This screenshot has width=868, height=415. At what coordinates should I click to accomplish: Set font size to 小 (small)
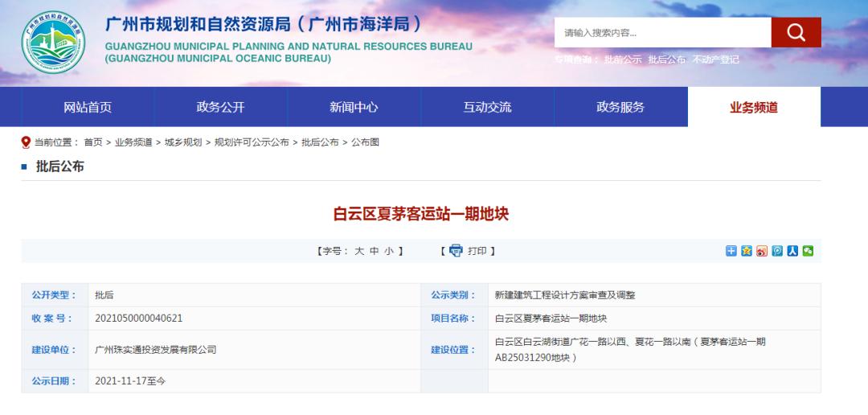pyautogui.click(x=388, y=251)
